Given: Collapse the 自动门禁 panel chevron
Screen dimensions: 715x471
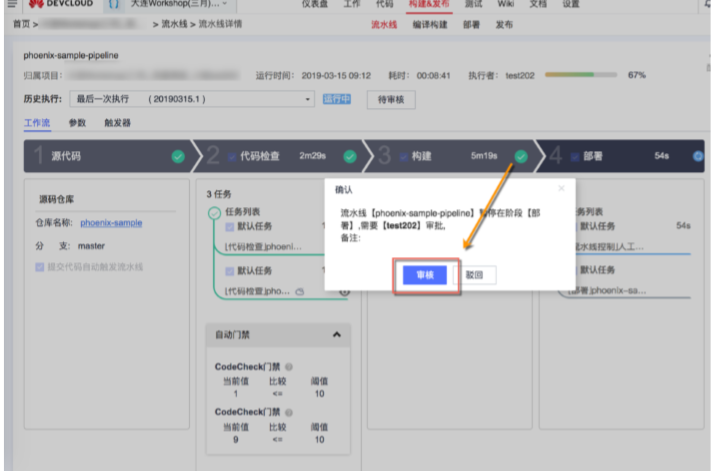Looking at the screenshot, I should click(x=337, y=335).
